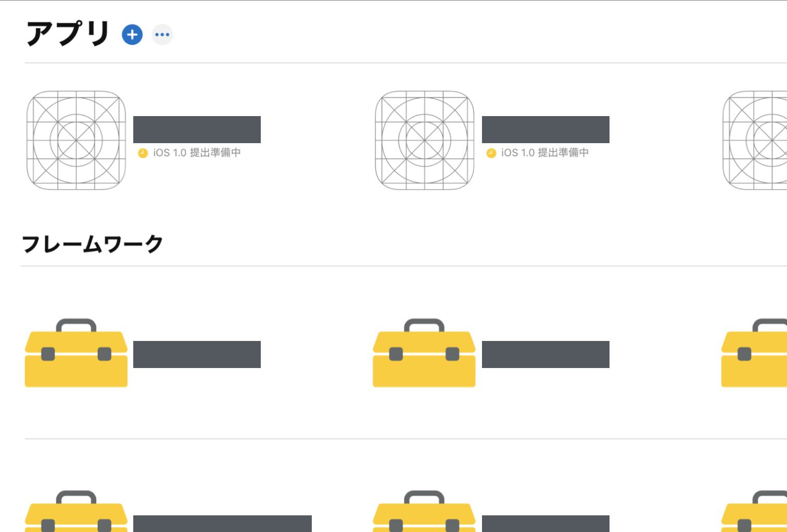Click the second app's yellow status clock icon
The image size is (787, 532).
click(x=491, y=153)
